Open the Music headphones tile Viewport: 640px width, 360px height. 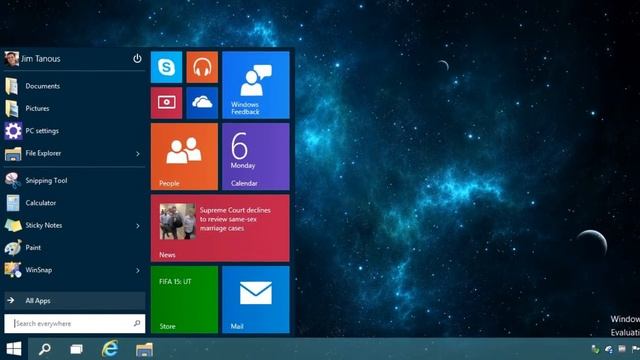coord(202,67)
